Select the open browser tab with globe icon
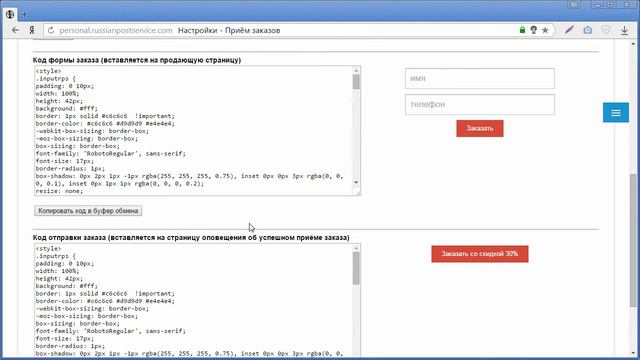This screenshot has width=640, height=360. pos(10,14)
